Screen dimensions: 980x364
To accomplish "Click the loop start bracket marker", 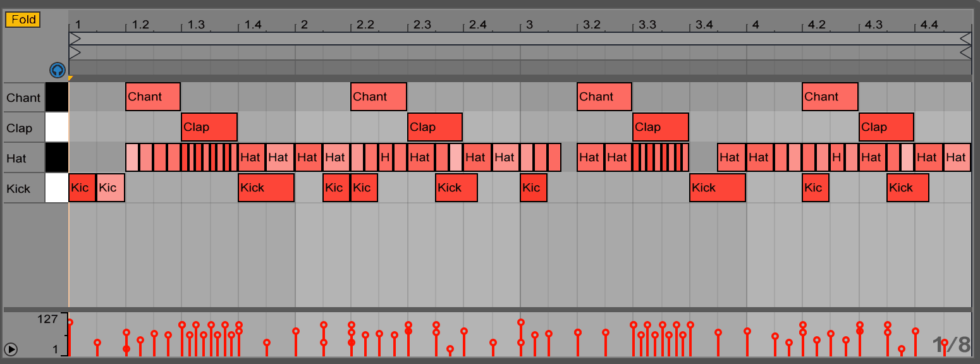I will (75, 39).
